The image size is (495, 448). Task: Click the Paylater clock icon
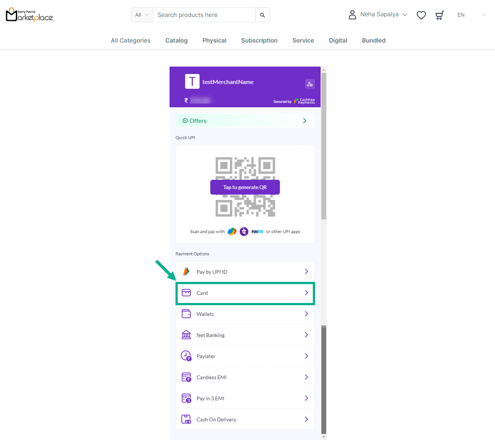[186, 356]
